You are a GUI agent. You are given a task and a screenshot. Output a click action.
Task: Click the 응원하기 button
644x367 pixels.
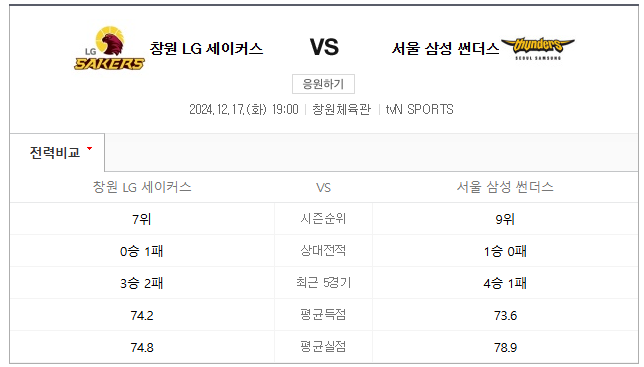click(323, 84)
